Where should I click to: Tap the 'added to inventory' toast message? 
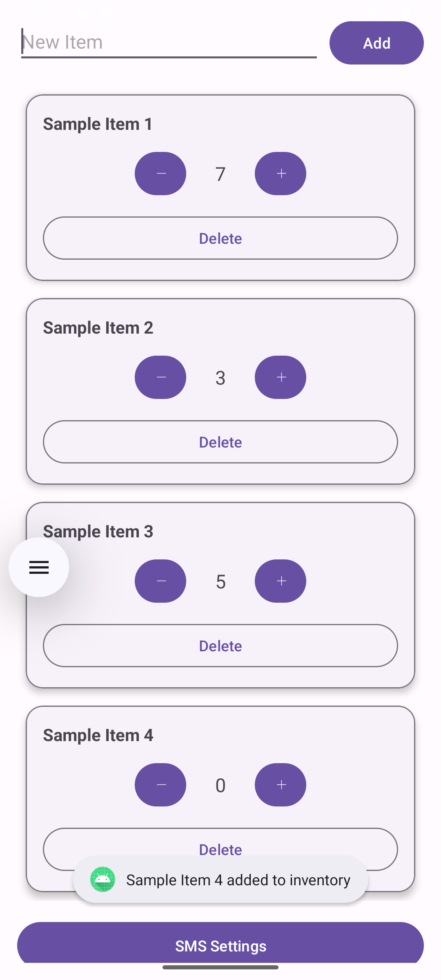pyautogui.click(x=238, y=880)
